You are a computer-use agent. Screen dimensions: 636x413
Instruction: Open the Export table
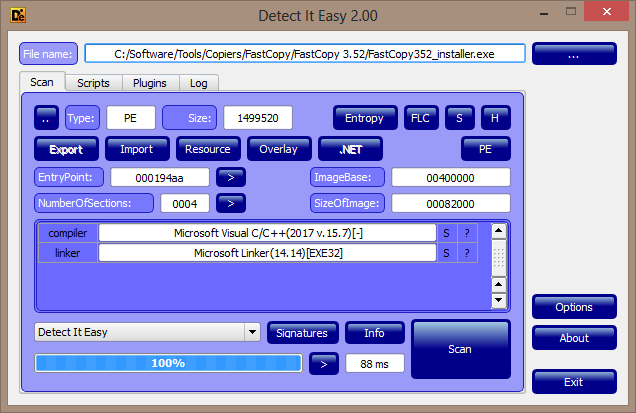66,149
